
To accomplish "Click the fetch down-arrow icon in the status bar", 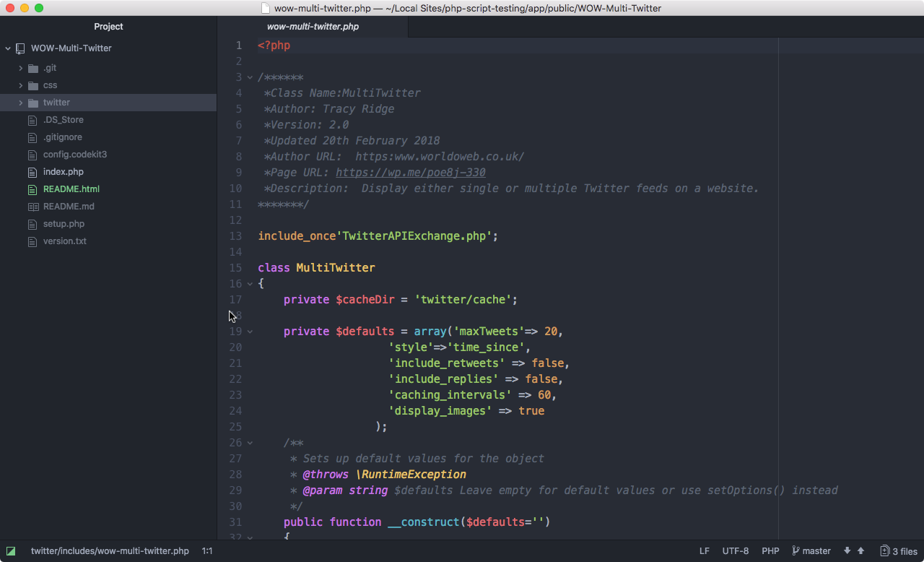I will 847,550.
